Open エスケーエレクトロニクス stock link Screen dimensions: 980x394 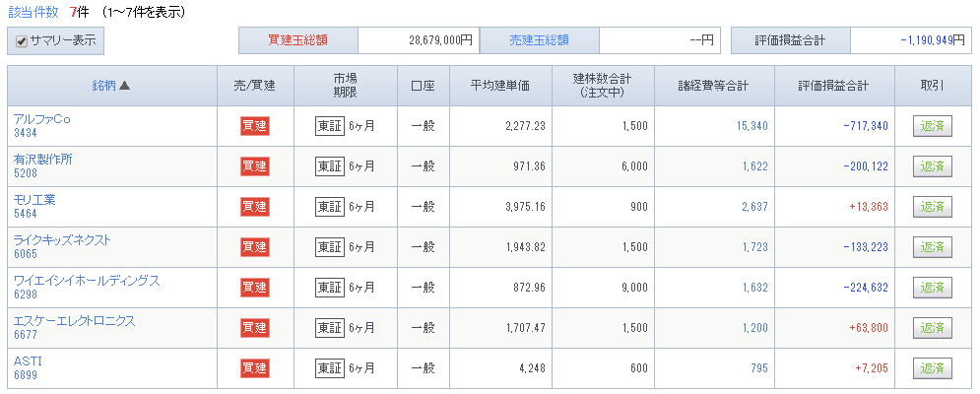(x=75, y=321)
